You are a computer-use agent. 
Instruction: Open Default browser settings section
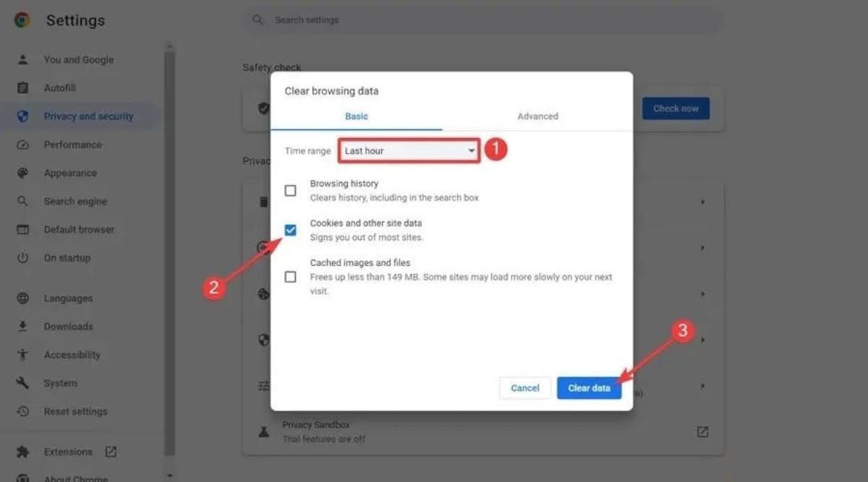[x=79, y=229]
